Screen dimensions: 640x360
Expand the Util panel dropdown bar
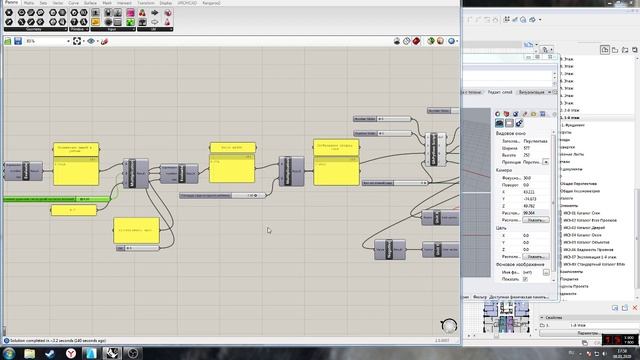point(155,29)
